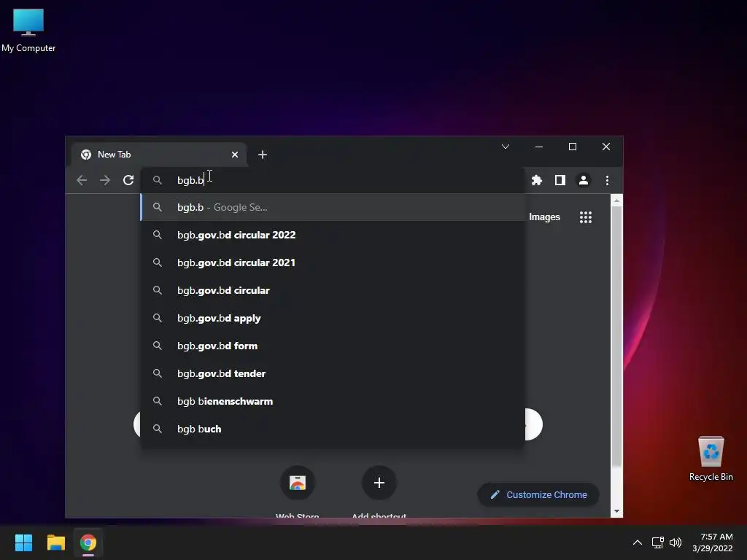Open File Explorer from the taskbar
This screenshot has height=560, width=747.
pos(55,542)
